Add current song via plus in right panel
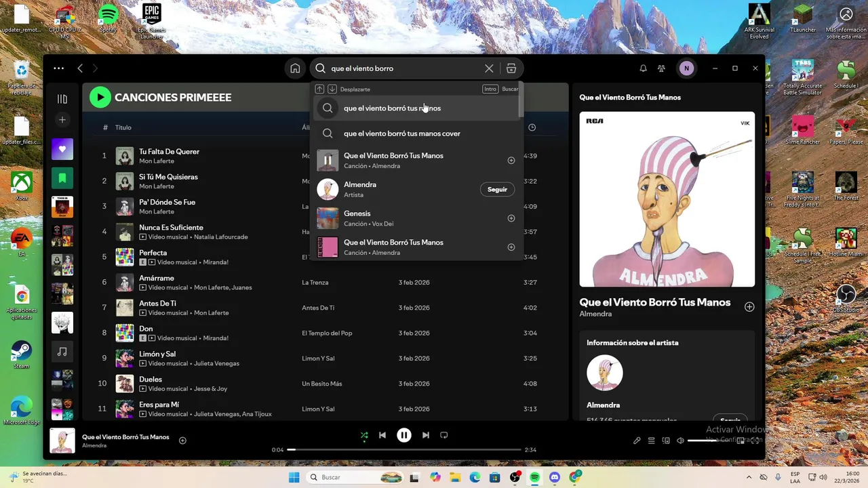This screenshot has width=868, height=488. [749, 307]
